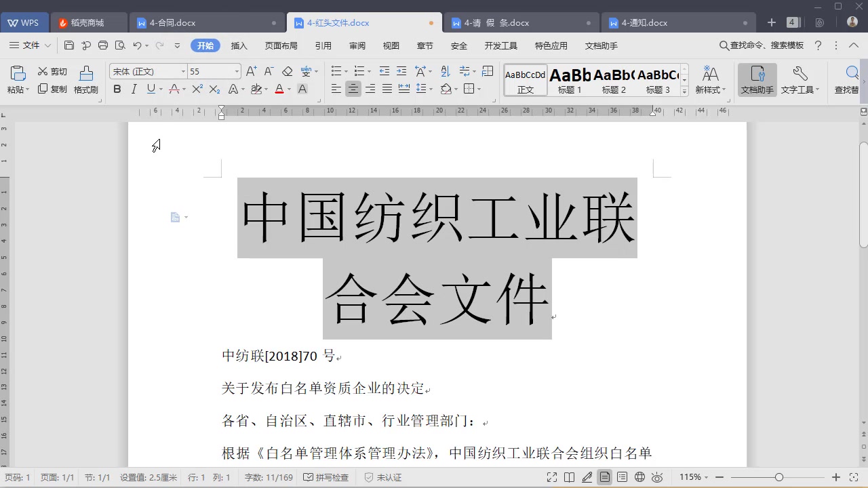The image size is (868, 488).
Task: Apply the 标题 1 style
Action: [570, 80]
